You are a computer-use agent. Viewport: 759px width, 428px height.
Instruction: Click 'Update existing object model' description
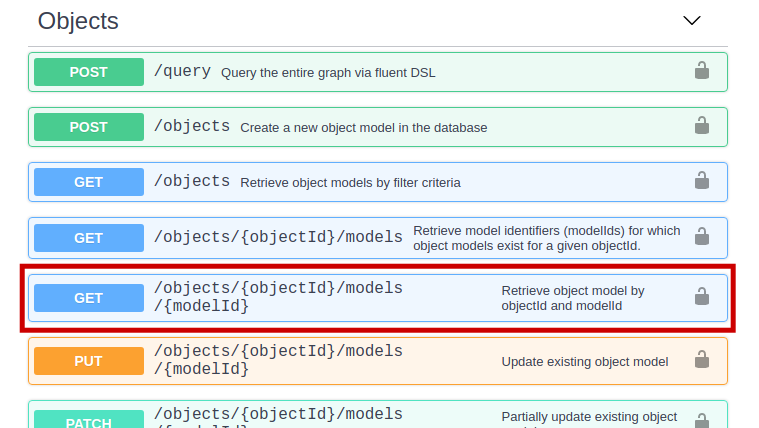[x=585, y=362]
